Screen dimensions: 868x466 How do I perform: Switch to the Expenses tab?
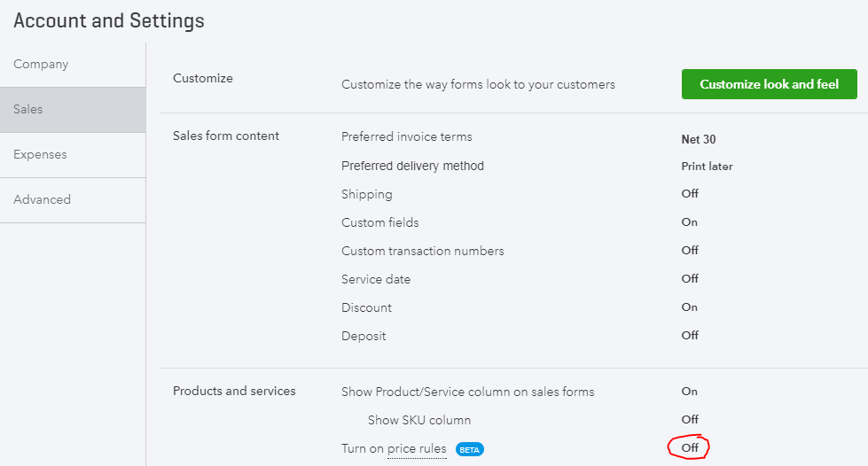tap(73, 155)
